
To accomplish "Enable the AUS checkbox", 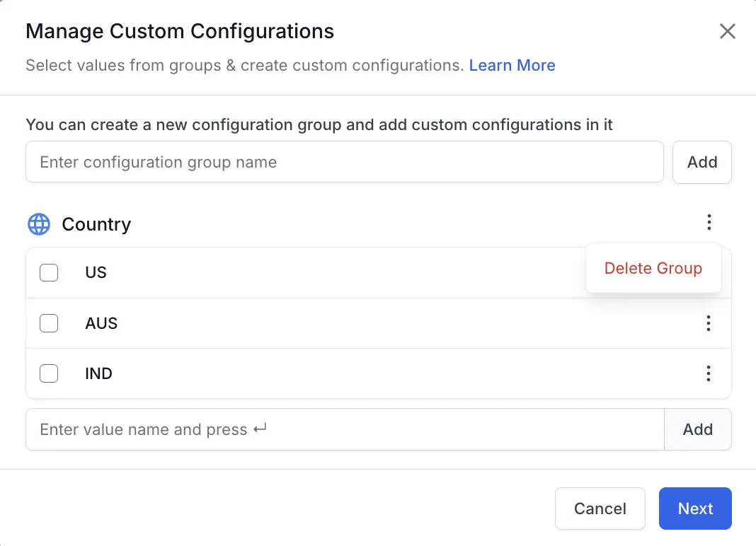I will pos(49,323).
